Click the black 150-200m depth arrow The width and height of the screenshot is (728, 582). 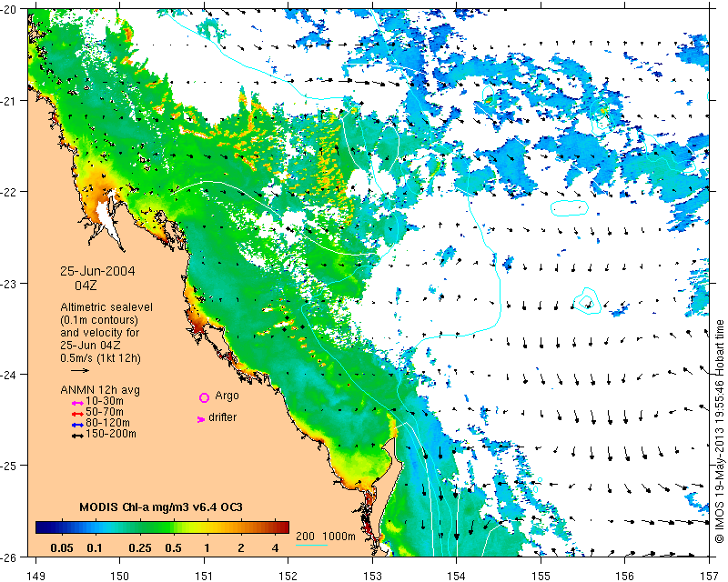pyautogui.click(x=77, y=436)
